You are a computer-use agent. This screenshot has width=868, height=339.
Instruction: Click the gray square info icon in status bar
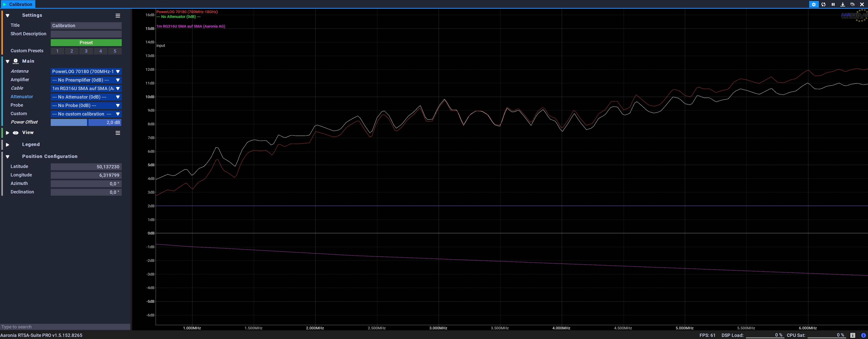pos(853,335)
